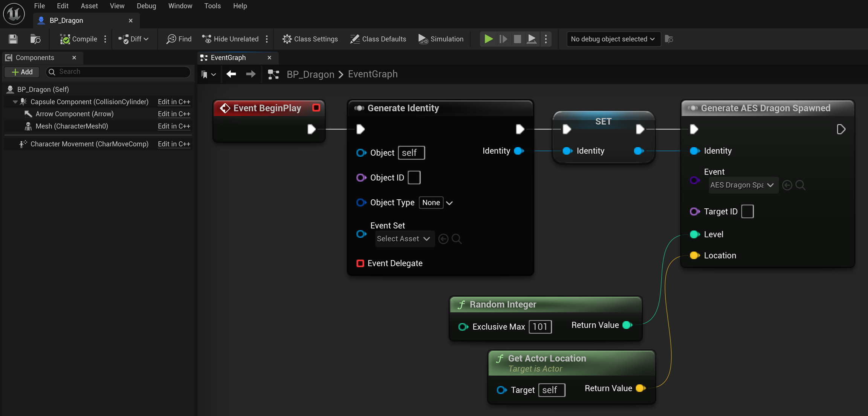868x416 pixels.
Task: Toggle the Target ID checkbox
Action: click(747, 211)
